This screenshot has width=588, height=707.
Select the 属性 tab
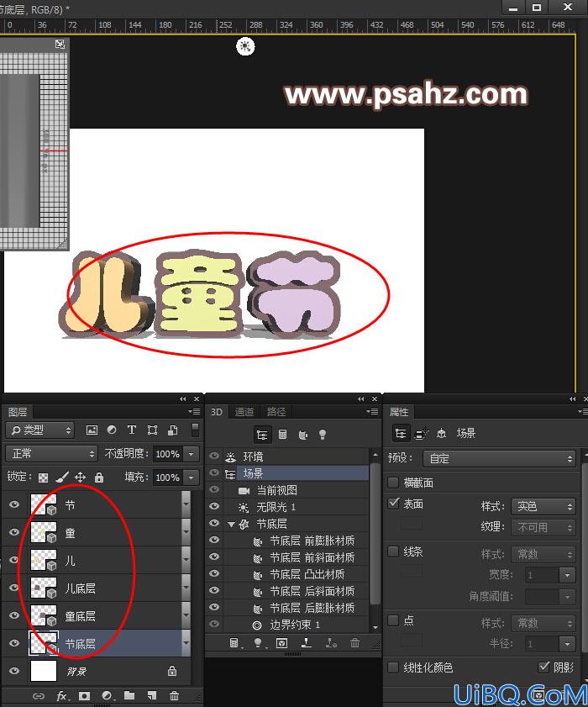pyautogui.click(x=399, y=412)
